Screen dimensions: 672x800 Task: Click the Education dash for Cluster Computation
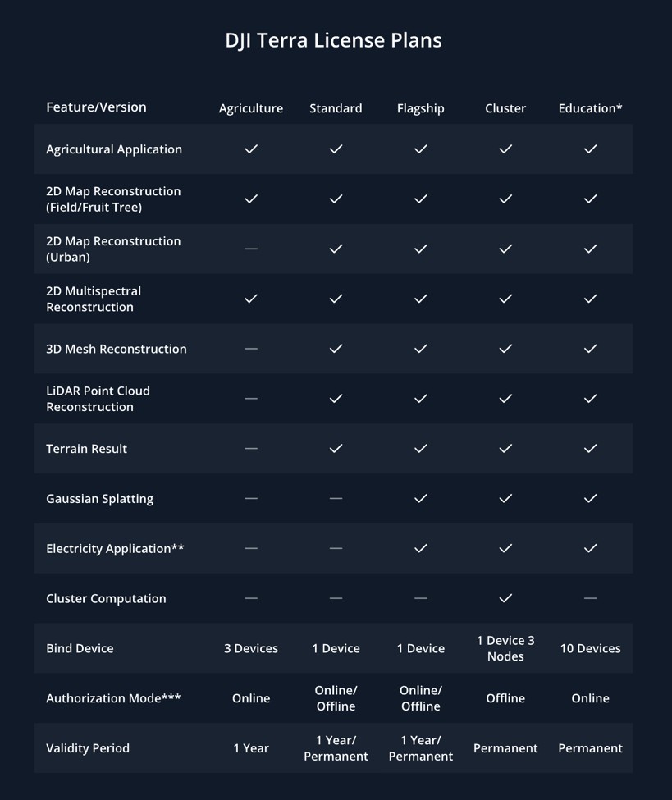pyautogui.click(x=590, y=598)
